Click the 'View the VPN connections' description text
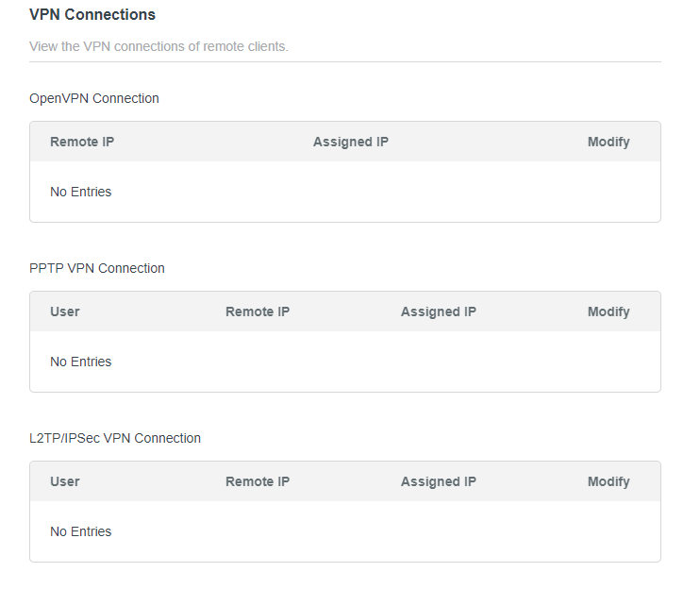The height and width of the screenshot is (589, 700). click(x=158, y=46)
